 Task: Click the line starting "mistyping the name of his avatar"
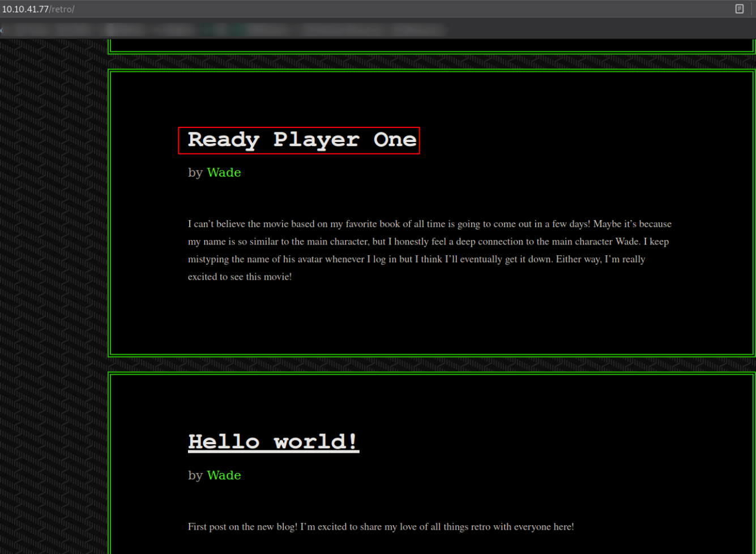pos(416,259)
